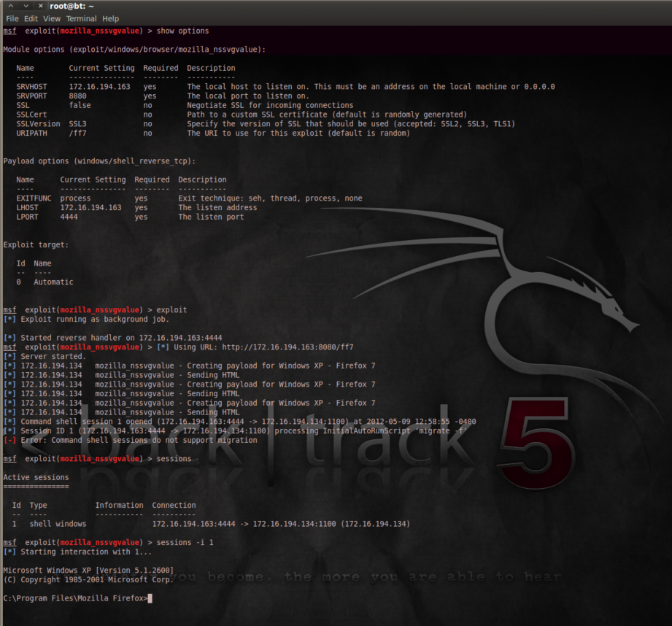Click the URL http://172.16.194.163:8080/ff7
This screenshot has width=672, height=626.
287,347
